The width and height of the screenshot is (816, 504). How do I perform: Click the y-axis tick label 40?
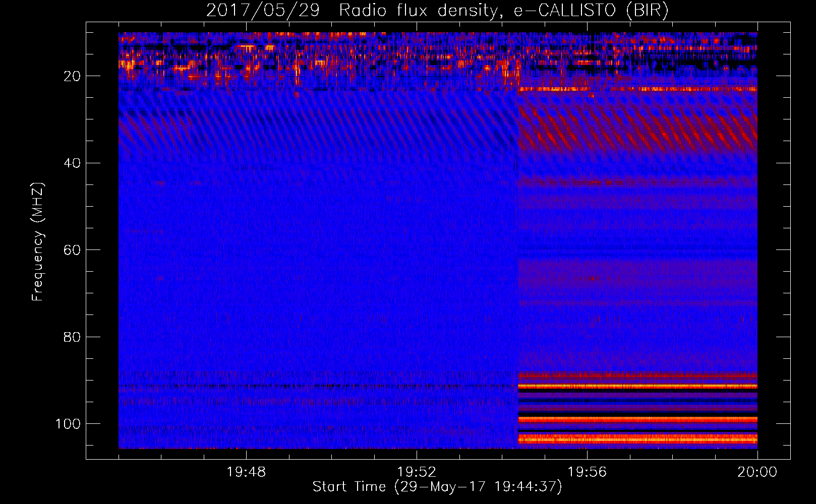pyautogui.click(x=72, y=163)
